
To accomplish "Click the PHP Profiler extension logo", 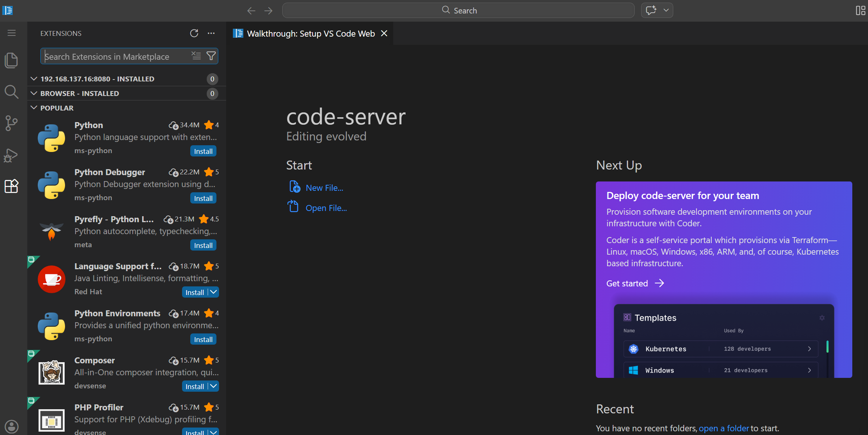I will click(52, 420).
